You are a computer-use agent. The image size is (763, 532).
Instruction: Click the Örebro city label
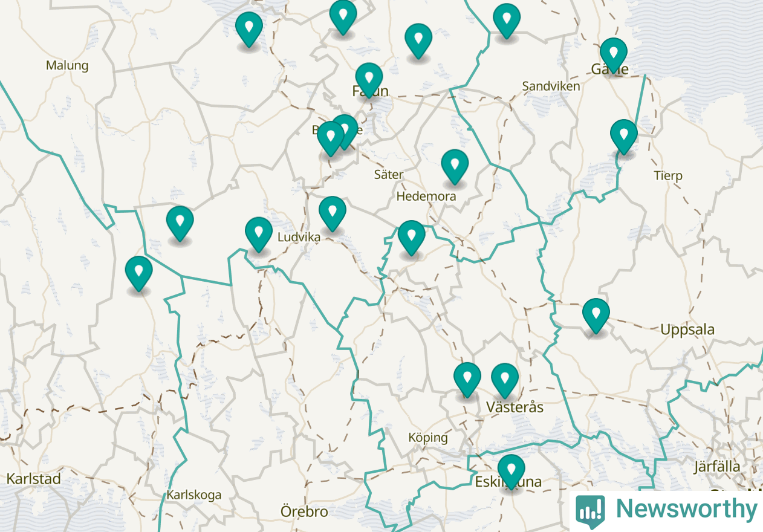point(304,511)
